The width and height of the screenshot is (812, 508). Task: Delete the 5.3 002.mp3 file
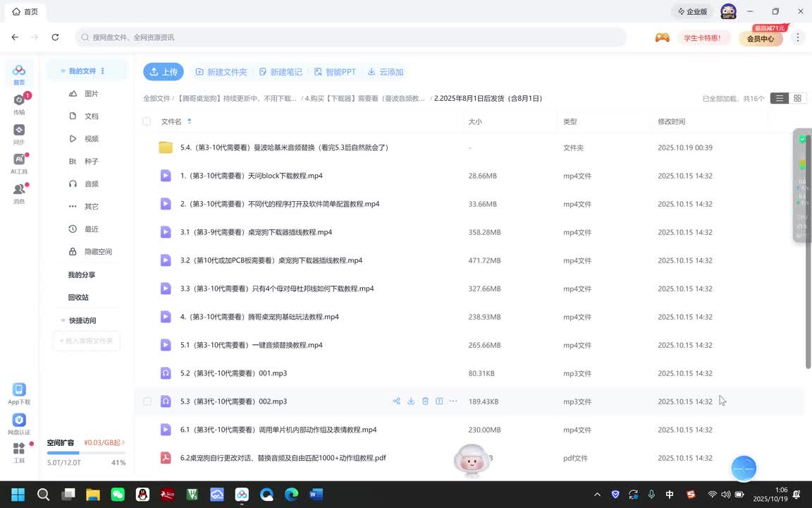pos(425,401)
